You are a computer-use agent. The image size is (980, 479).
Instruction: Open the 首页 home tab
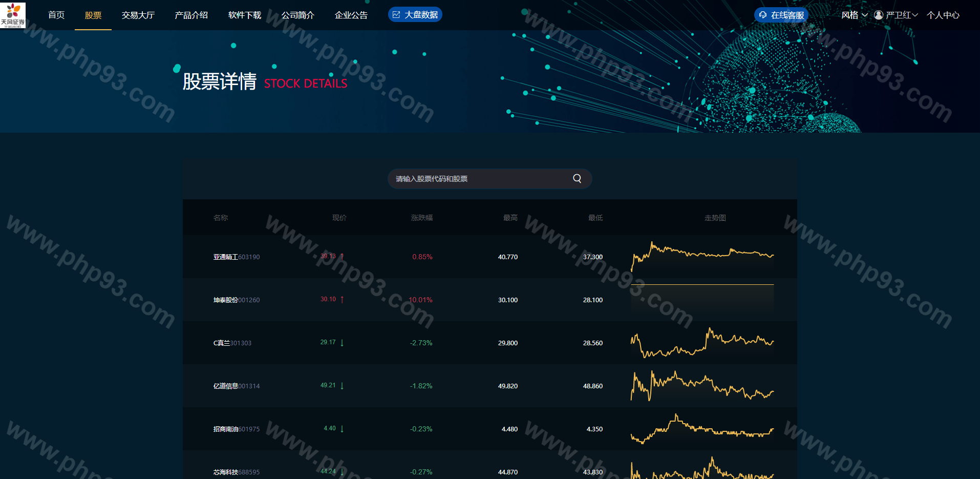coord(56,15)
